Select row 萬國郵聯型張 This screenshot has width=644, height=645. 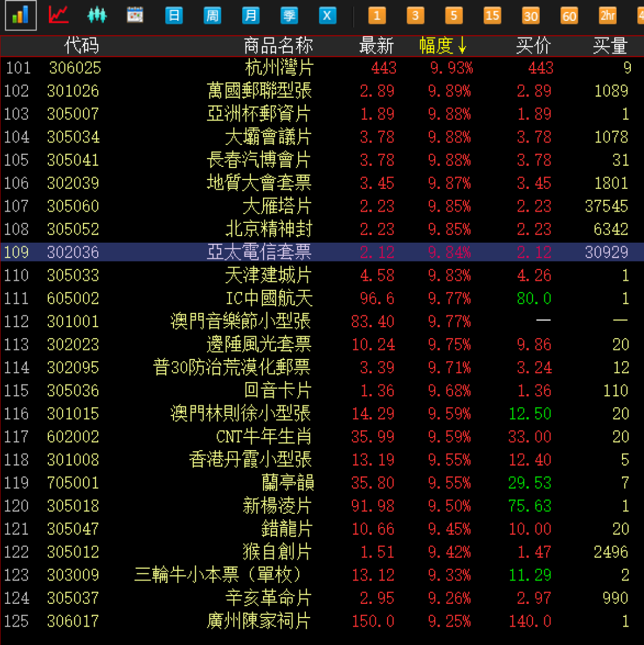(322, 91)
